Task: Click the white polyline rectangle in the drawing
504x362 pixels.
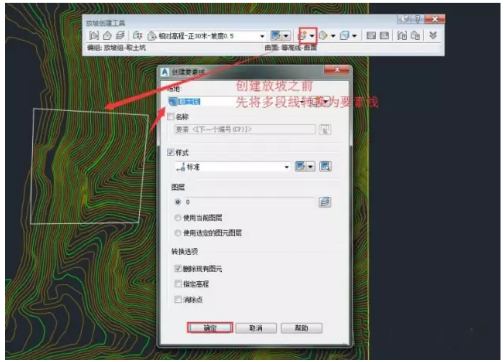Action: click(90, 166)
